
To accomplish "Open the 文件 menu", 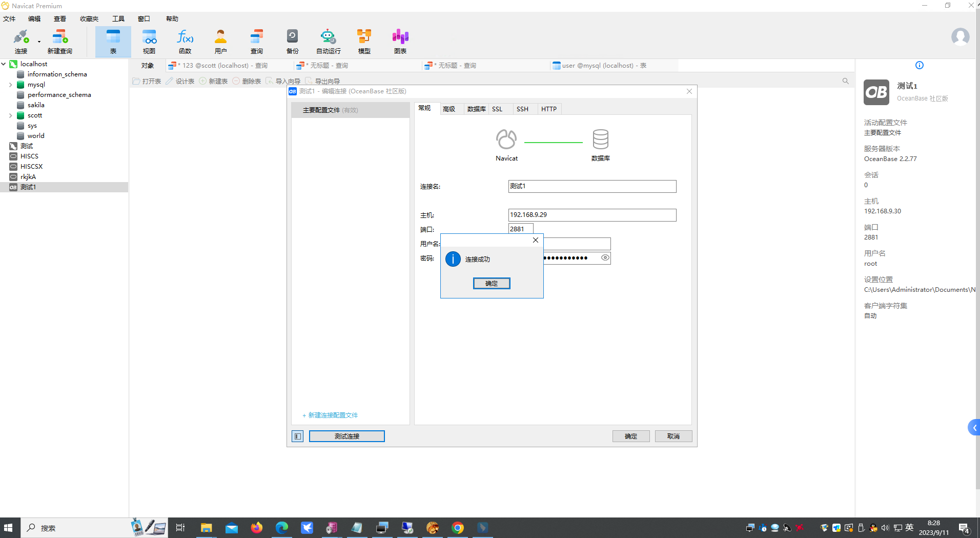I will [x=9, y=19].
